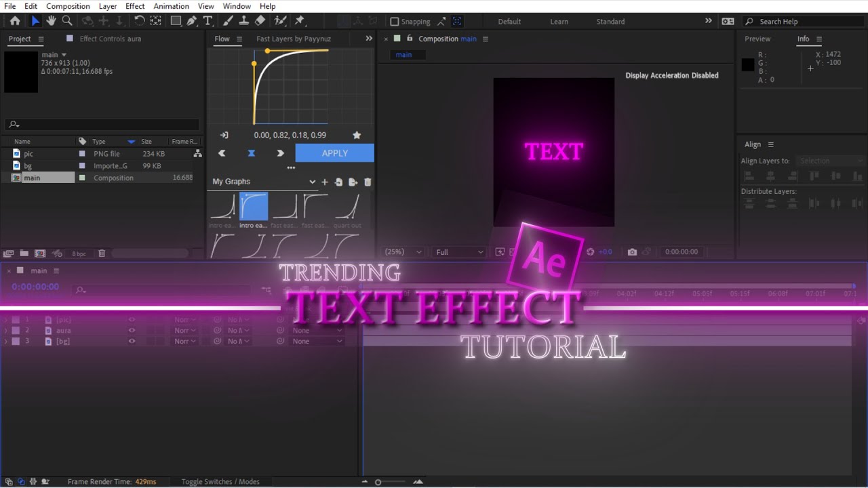The image size is (868, 488).
Task: Open the Full resolution dropdown
Action: coord(460,252)
